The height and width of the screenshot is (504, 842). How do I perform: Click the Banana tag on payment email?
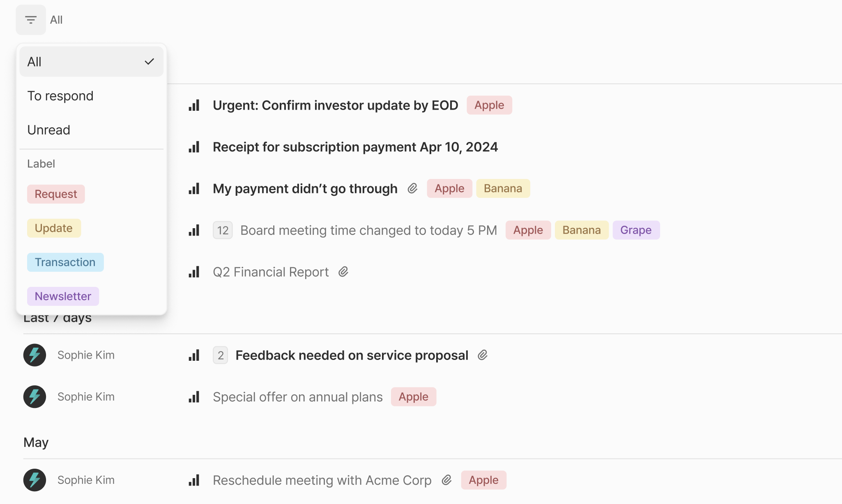pos(503,188)
